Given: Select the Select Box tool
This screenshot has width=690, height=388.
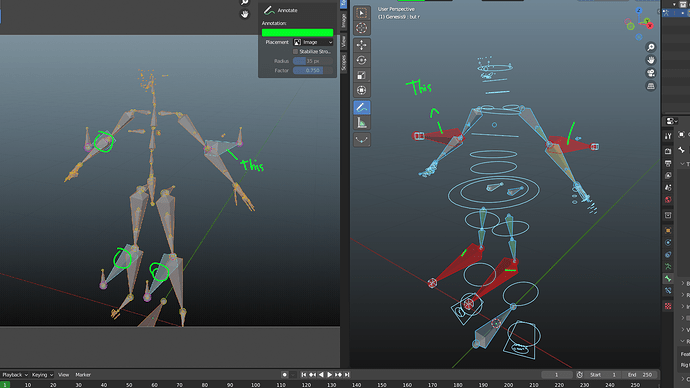Looking at the screenshot, I should point(361,13).
